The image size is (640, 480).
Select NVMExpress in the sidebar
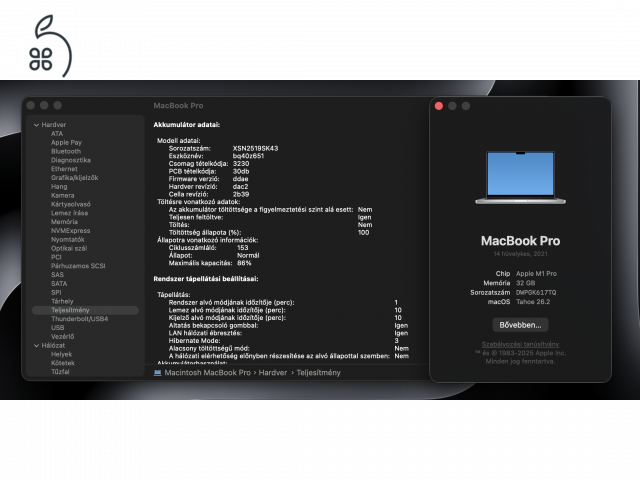click(70, 231)
